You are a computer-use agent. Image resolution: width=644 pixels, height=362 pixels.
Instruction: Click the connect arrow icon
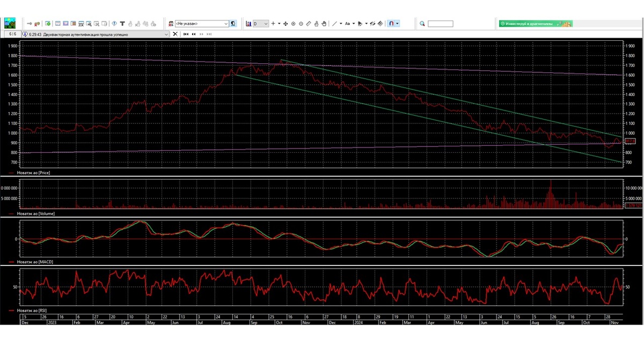[29, 24]
